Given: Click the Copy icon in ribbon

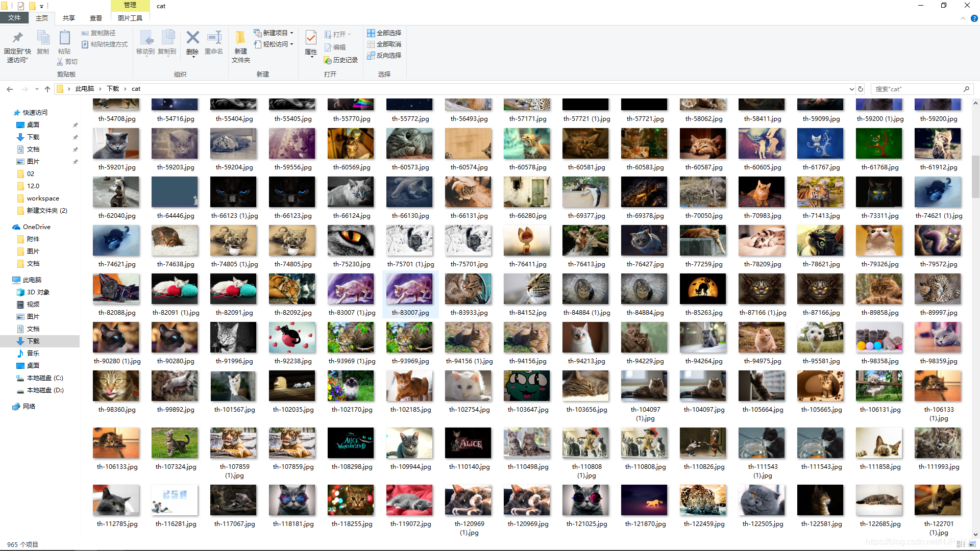Looking at the screenshot, I should 43,37.
